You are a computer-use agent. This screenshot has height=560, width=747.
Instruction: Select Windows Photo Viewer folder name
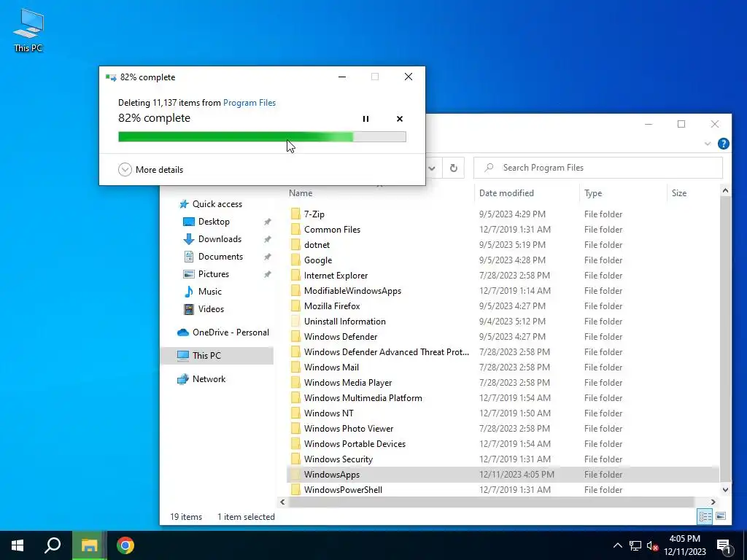349,429
